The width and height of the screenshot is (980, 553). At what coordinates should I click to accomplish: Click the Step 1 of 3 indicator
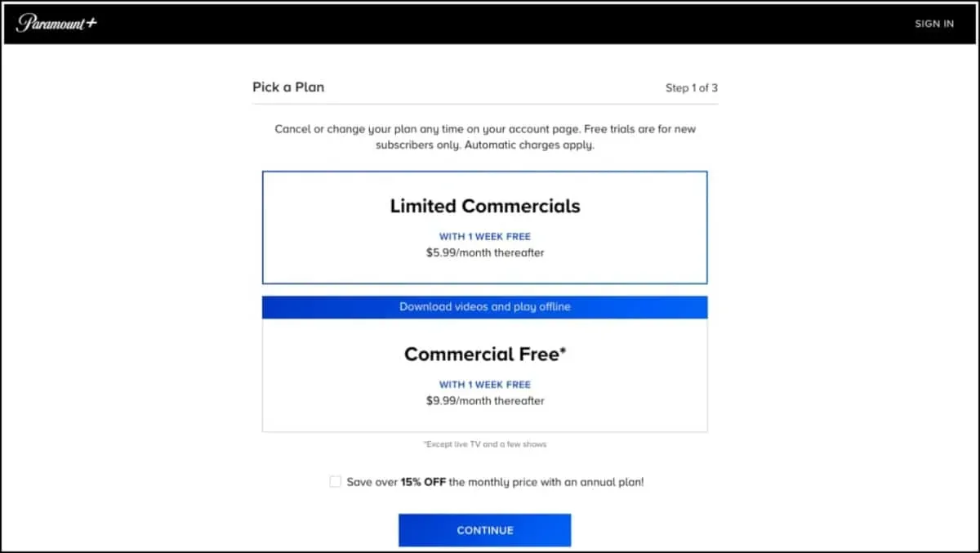pyautogui.click(x=691, y=88)
